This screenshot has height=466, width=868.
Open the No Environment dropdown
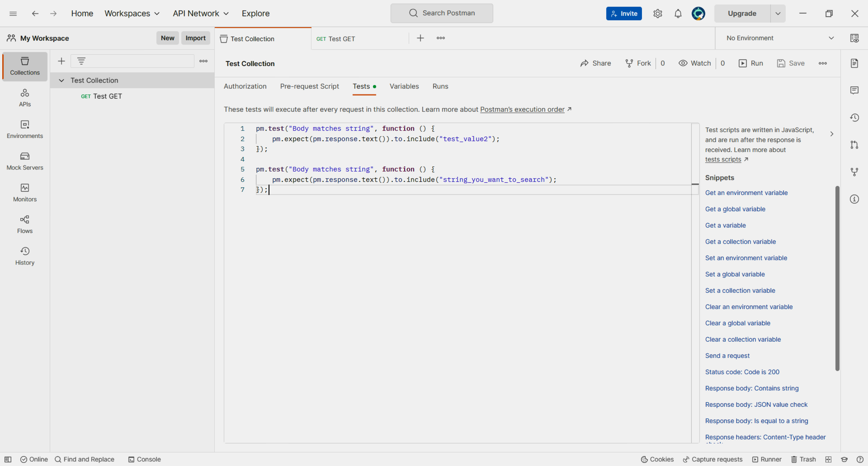click(x=779, y=38)
